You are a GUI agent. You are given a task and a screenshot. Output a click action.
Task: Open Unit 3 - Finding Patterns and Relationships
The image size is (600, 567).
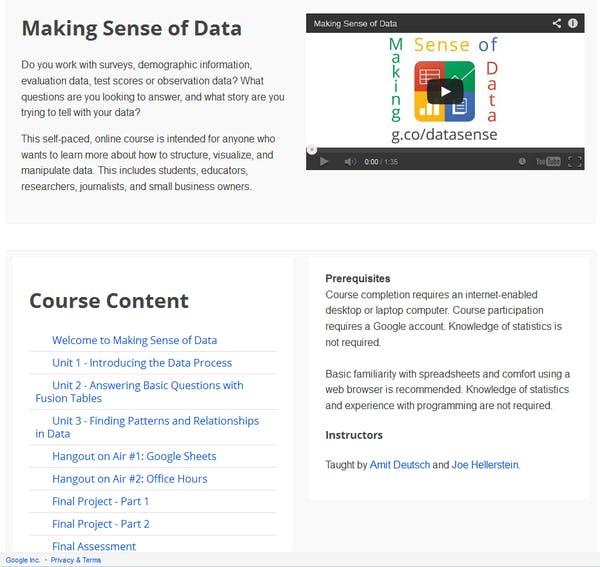155,421
